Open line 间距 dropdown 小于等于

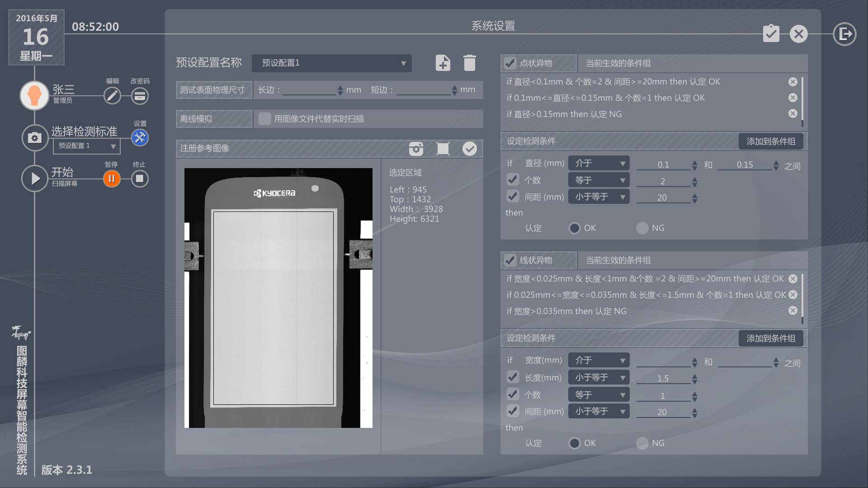pos(599,411)
